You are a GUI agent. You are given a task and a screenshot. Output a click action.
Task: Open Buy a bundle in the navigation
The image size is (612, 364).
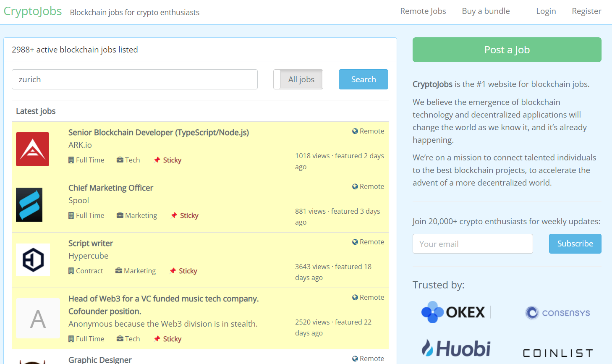(486, 11)
